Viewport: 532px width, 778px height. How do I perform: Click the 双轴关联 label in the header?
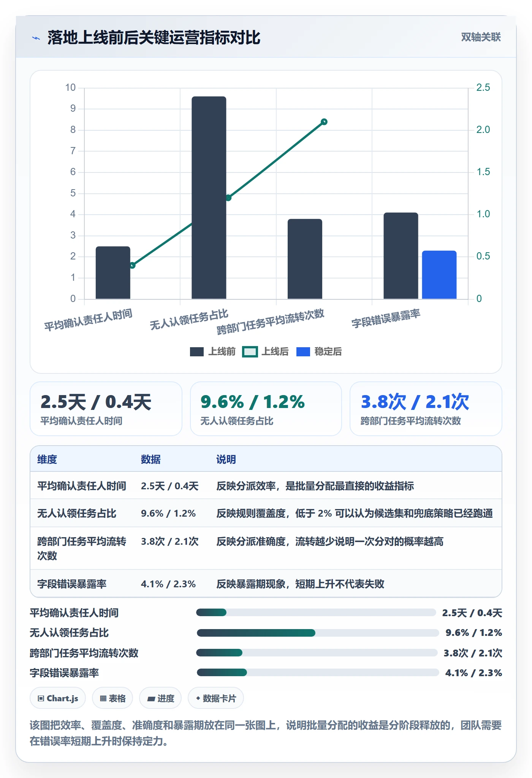[481, 37]
